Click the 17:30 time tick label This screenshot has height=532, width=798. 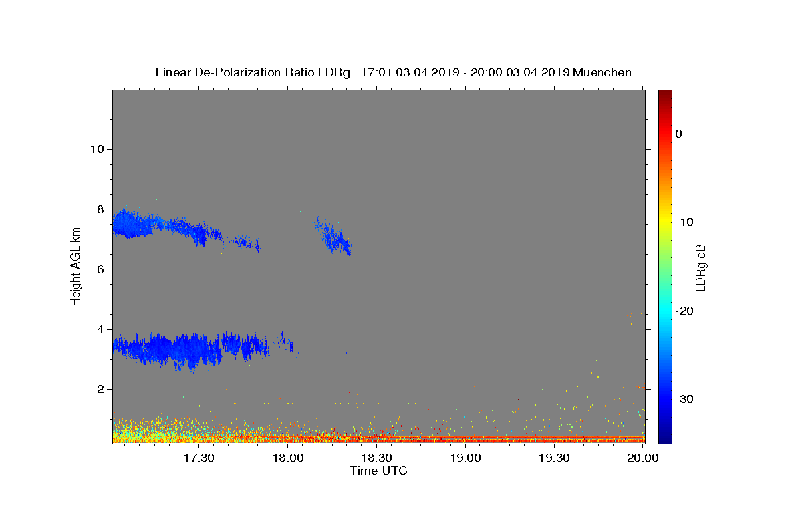[199, 458]
